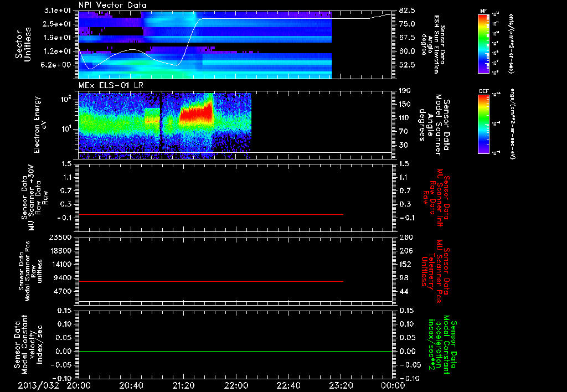Click the '4700' scanner position tick
This screenshot has width=567, height=392.
(63, 291)
